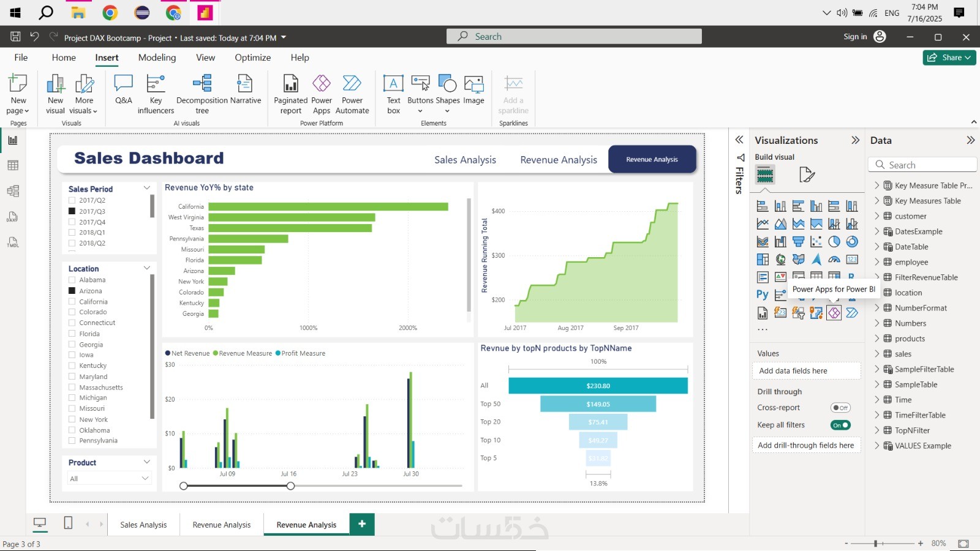Disable the Keep all filters toggle
The image size is (980, 551).
(x=840, y=425)
